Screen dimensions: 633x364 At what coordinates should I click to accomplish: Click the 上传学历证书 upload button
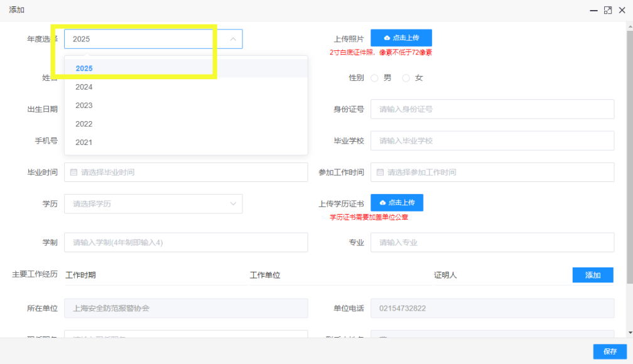point(396,203)
